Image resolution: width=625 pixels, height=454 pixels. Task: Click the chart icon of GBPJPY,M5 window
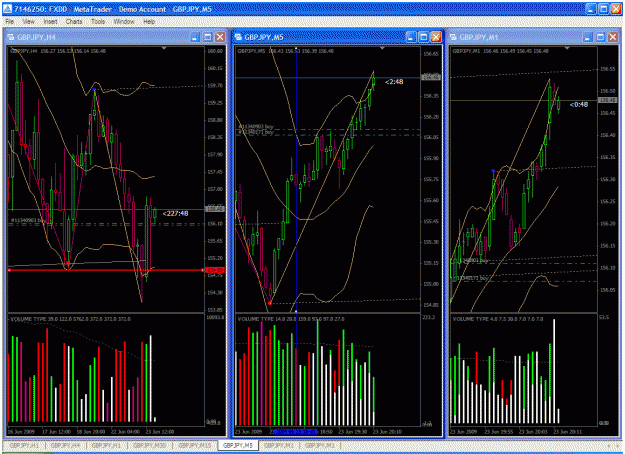[238, 37]
